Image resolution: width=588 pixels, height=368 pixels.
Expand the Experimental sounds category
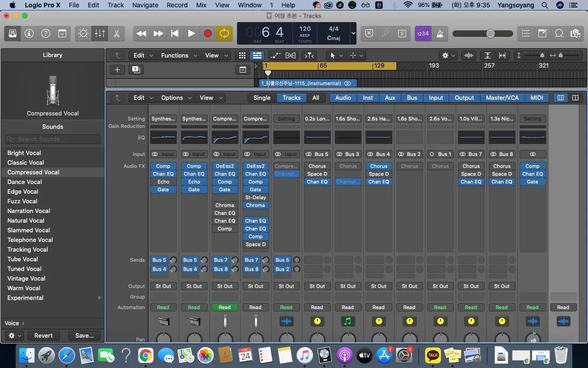(99, 298)
